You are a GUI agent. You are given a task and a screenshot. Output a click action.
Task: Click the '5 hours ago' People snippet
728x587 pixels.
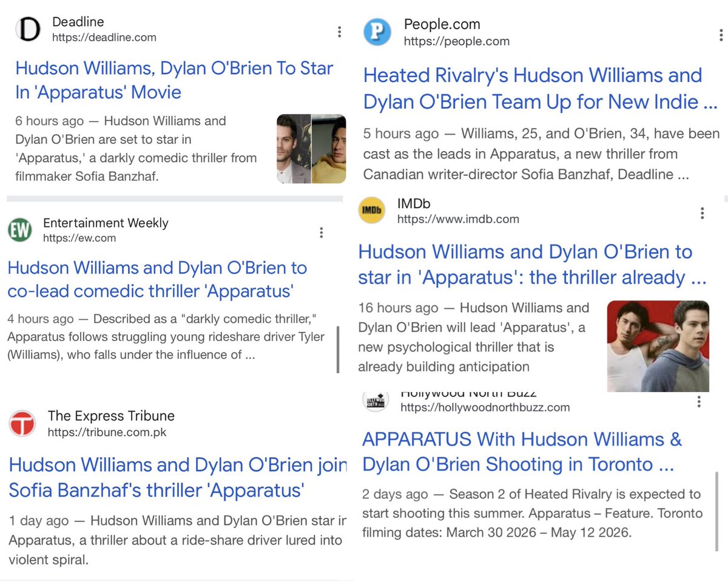click(x=541, y=154)
